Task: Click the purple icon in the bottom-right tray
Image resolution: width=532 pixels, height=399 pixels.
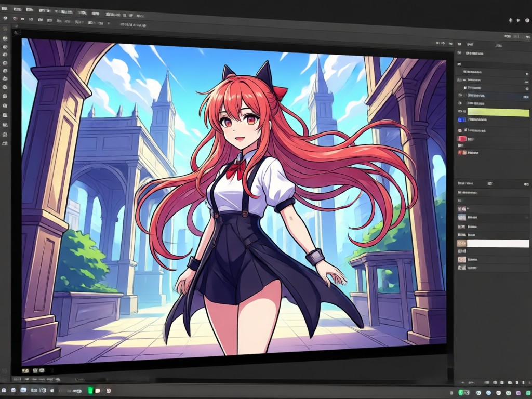Action: [x=519, y=393]
